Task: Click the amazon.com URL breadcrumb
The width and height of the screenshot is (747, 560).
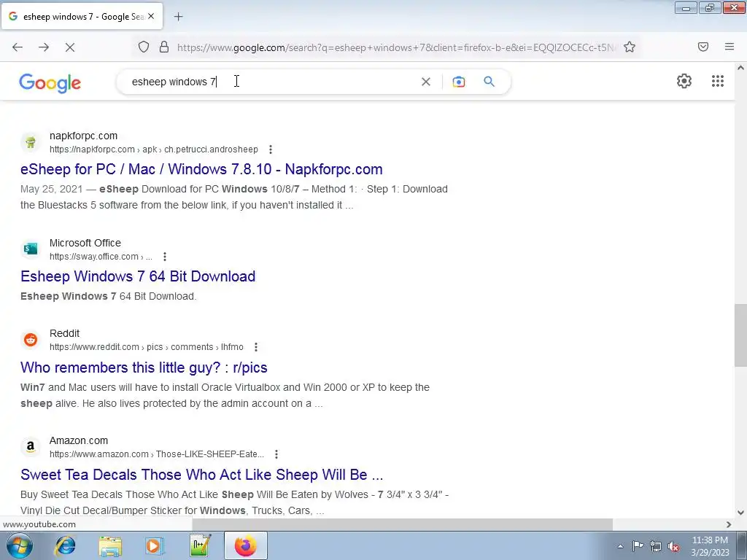Action: [157, 454]
